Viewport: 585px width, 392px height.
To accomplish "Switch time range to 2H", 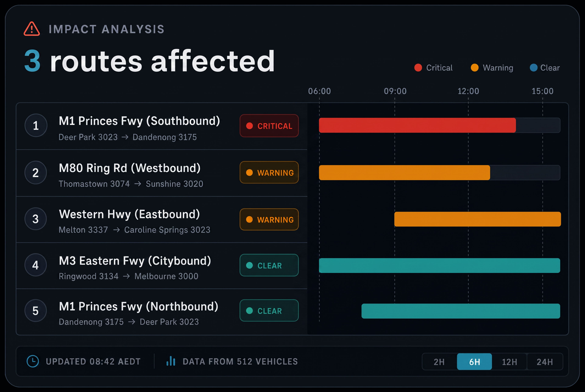I will pos(439,362).
